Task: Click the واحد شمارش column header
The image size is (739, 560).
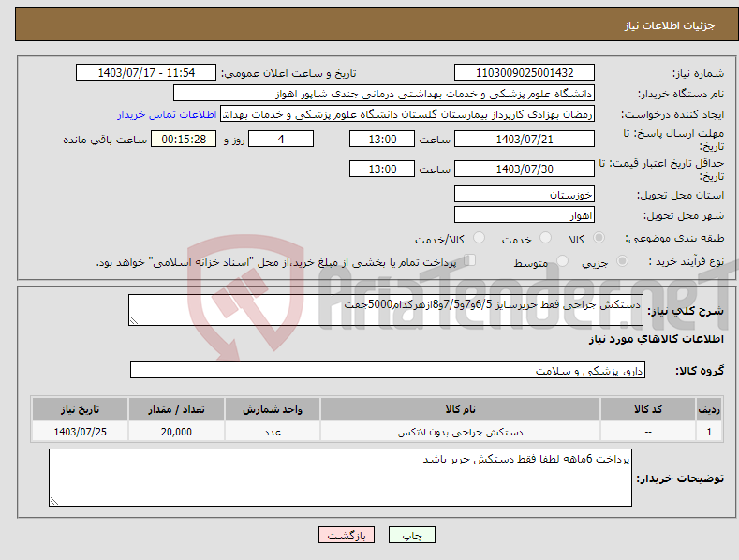Action: point(273,409)
